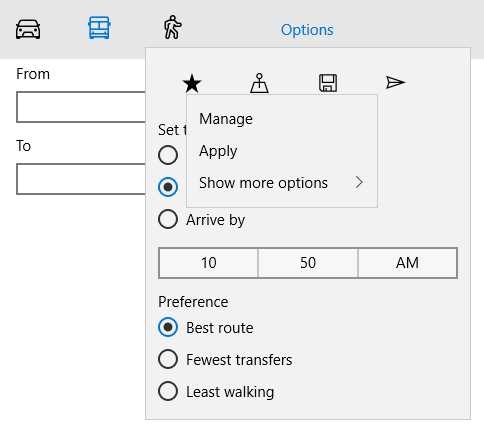Select the walking mode icon
484x433 pixels.
[172, 27]
